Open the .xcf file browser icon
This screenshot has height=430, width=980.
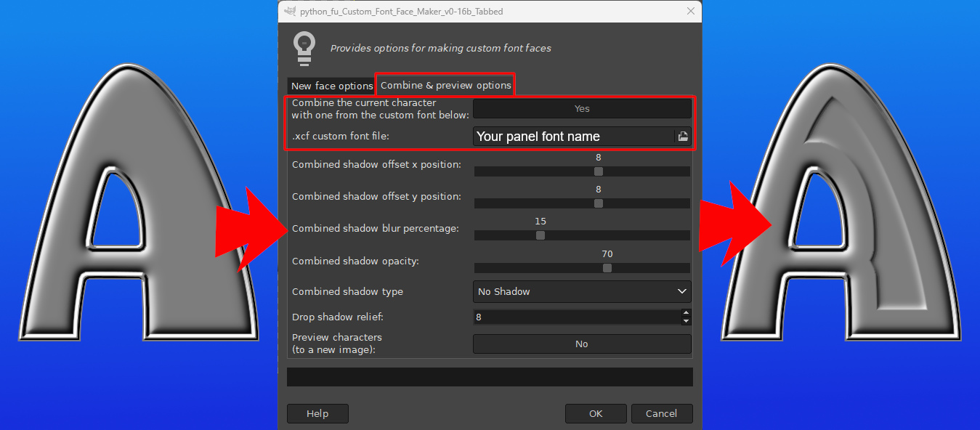[683, 137]
